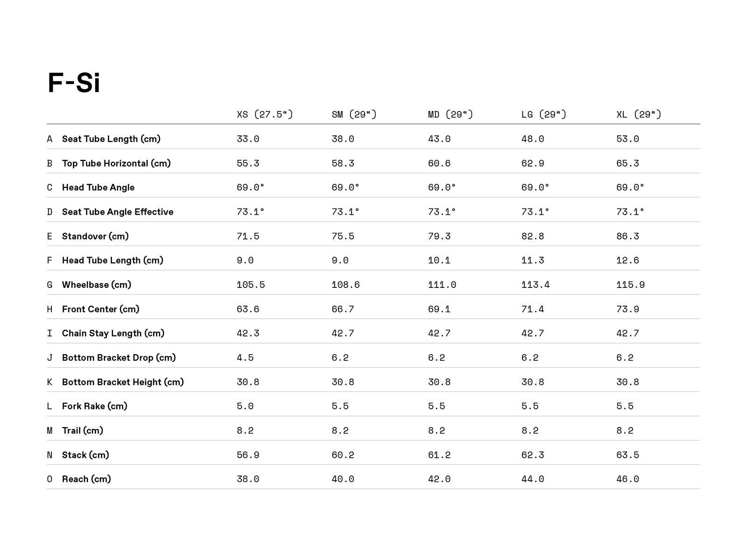
Task: Click the Top Tube Horizontal row label
Action: click(x=116, y=163)
